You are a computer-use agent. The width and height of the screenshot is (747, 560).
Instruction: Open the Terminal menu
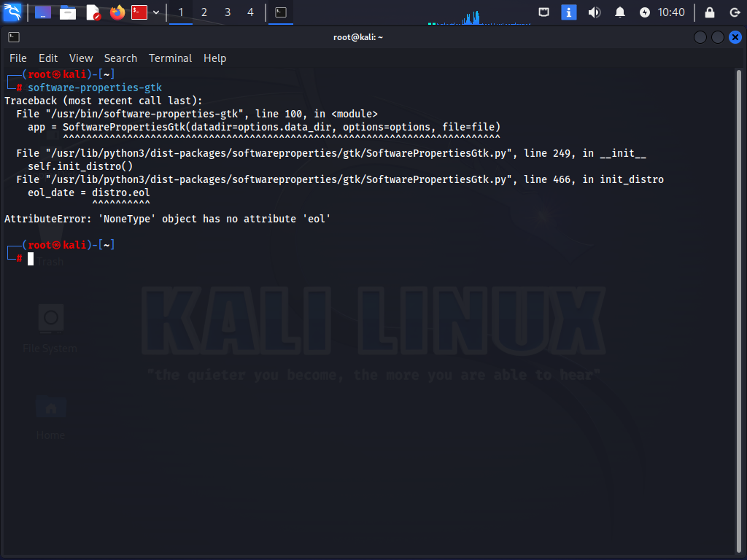pyautogui.click(x=170, y=58)
